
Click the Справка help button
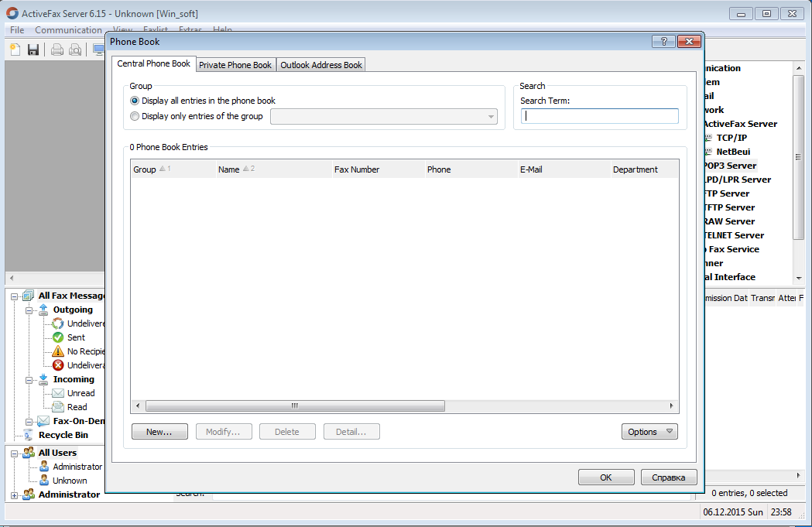[x=669, y=477]
